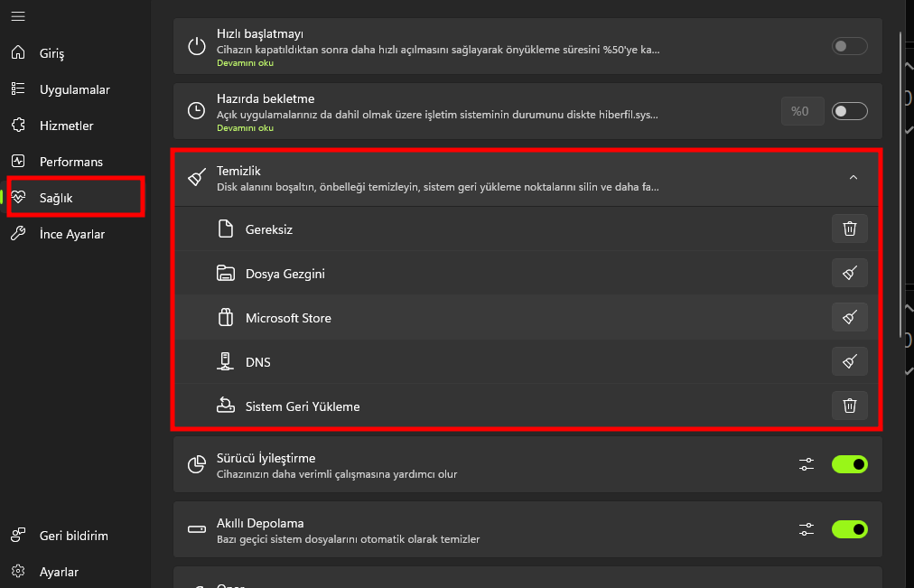
Task: Clean Microsoft Store cache with broom button
Action: tap(849, 317)
